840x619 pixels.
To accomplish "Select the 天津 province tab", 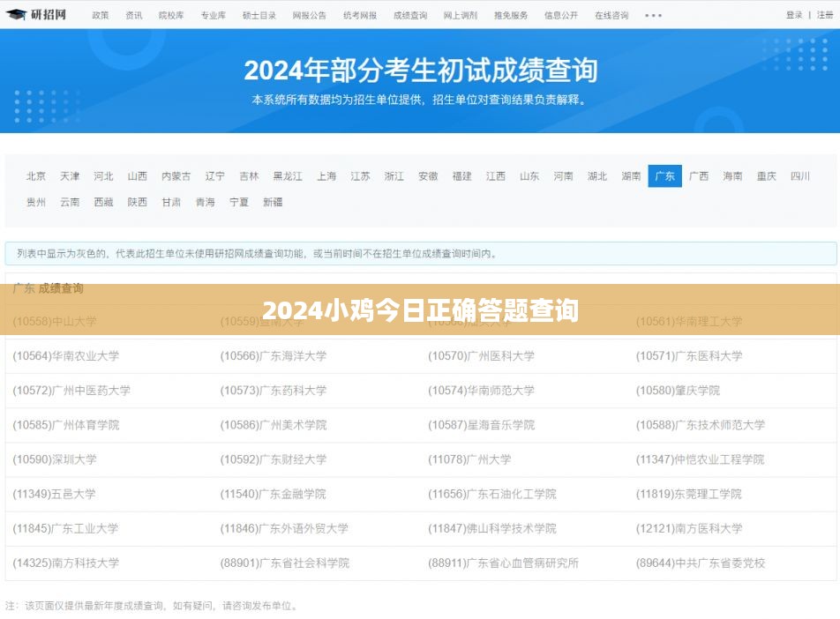I will click(70, 176).
